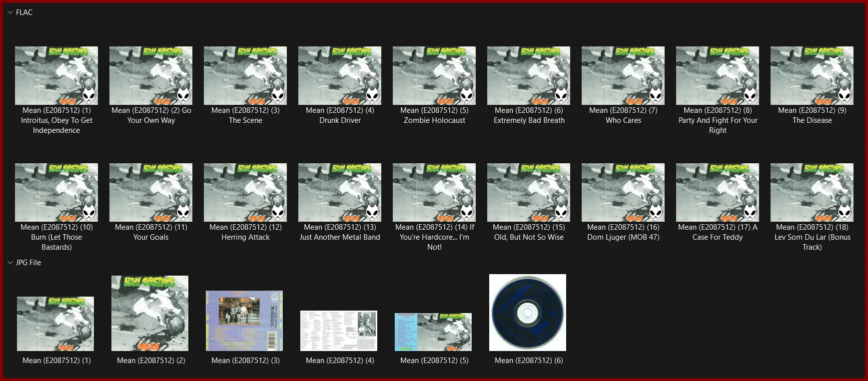
Task: Click file name 'Mean (E2087512) (2) Go Your Own Way'
Action: point(151,115)
